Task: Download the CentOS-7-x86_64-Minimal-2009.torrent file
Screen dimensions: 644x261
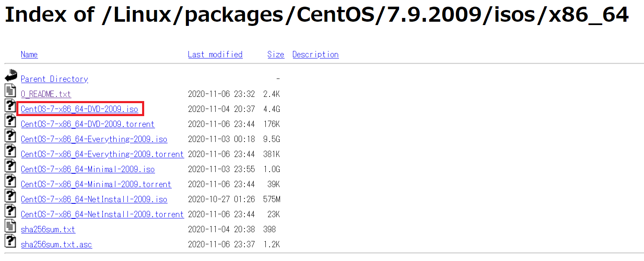Action: (x=96, y=184)
